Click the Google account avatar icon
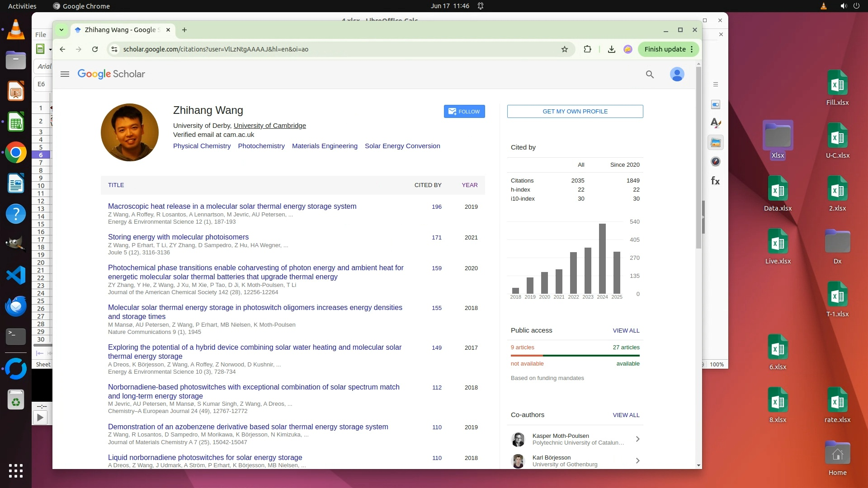868x488 pixels. (677, 75)
